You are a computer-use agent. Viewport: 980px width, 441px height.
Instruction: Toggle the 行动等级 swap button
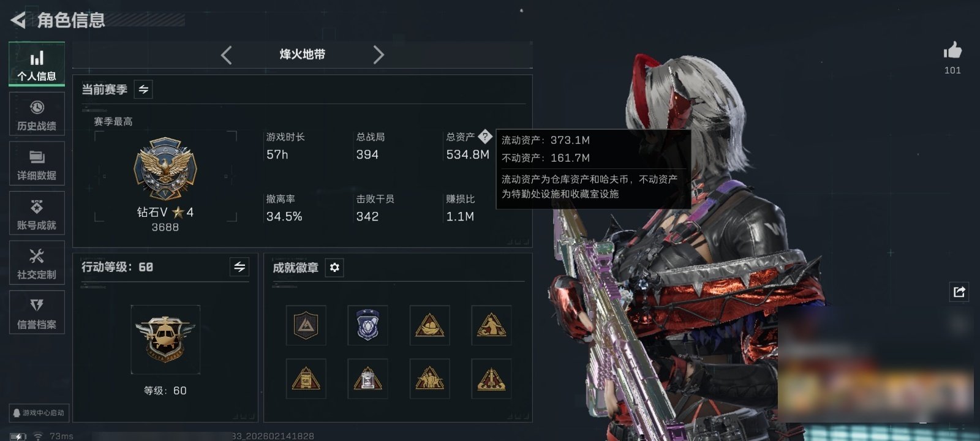(x=239, y=267)
